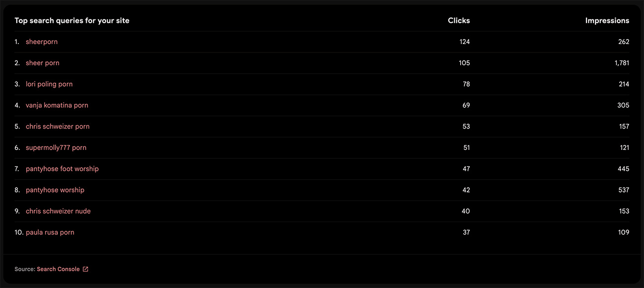The image size is (644, 288).
Task: Open the query link numbered 9
Action: pos(58,211)
